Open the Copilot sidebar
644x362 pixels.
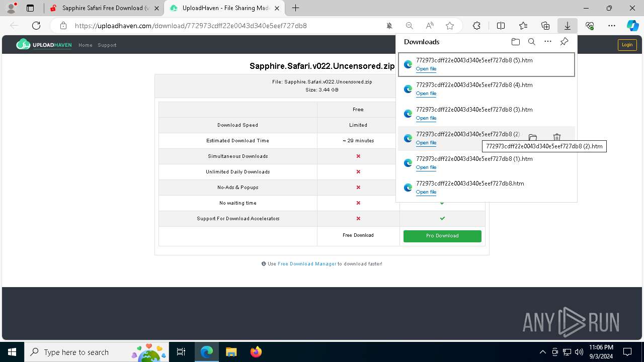pos(632,26)
